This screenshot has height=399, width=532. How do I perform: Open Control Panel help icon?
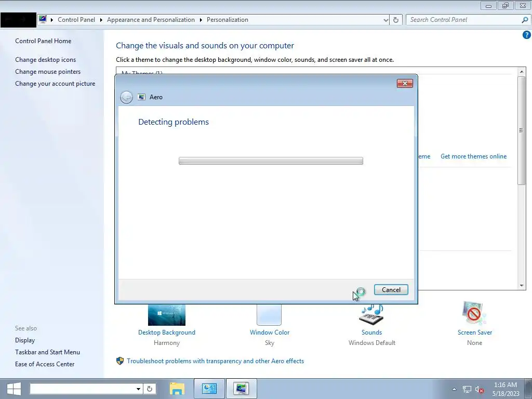[526, 35]
